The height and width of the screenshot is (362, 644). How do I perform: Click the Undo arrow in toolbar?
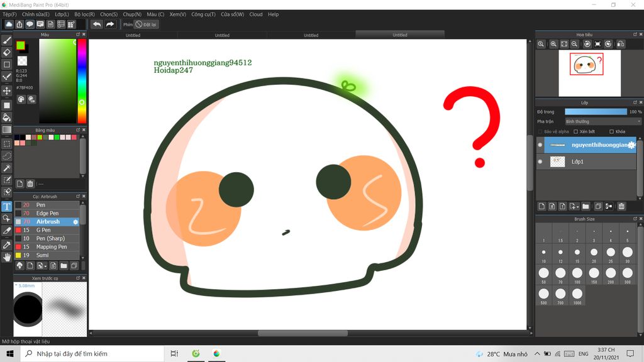click(96, 25)
